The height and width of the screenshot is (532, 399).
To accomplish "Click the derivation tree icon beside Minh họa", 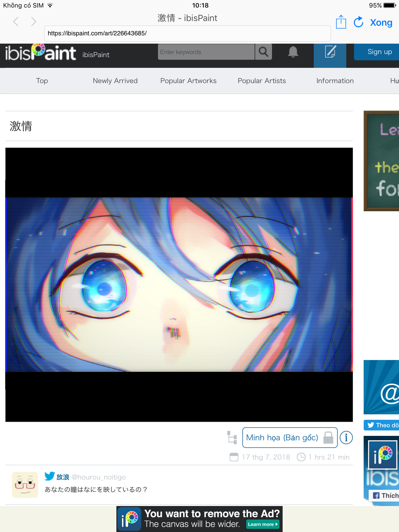I will click(232, 438).
